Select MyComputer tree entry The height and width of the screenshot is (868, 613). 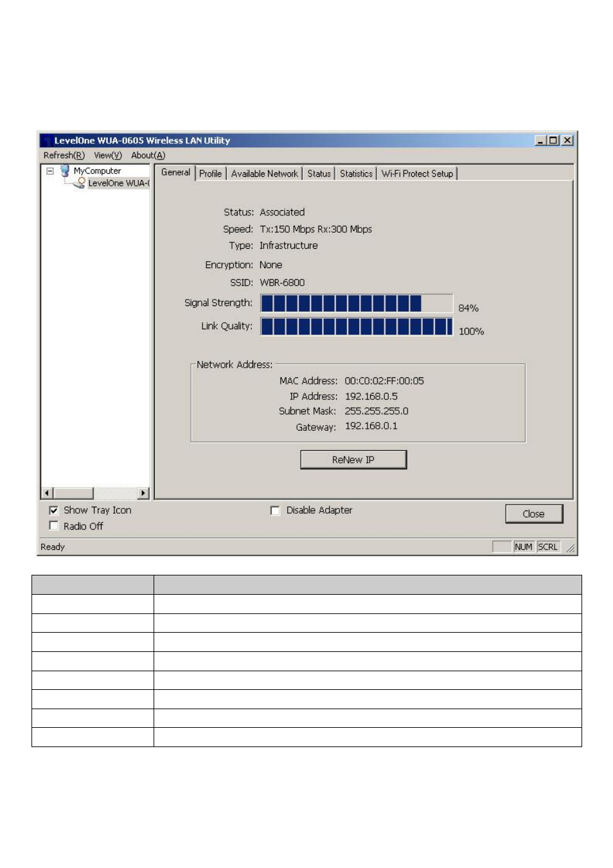[x=97, y=171]
